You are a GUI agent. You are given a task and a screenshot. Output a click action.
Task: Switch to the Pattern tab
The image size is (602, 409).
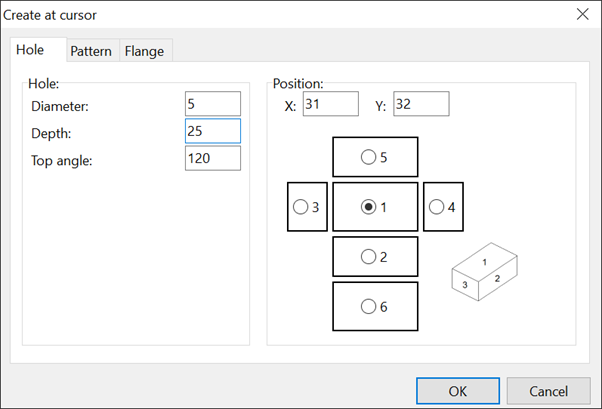click(91, 51)
